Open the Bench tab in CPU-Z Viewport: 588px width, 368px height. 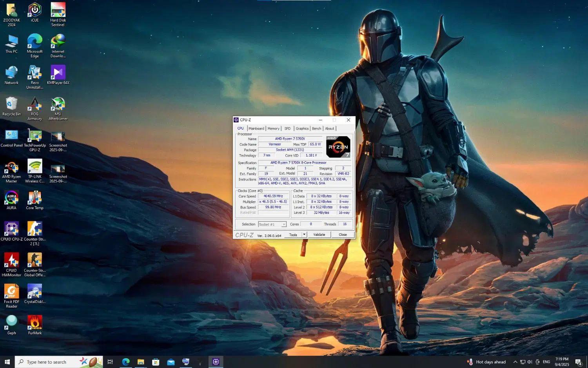tap(317, 129)
